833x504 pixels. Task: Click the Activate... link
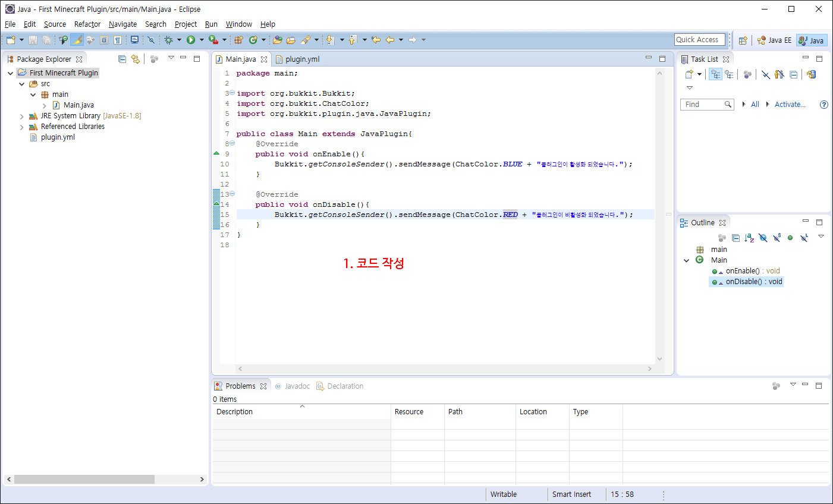(790, 105)
